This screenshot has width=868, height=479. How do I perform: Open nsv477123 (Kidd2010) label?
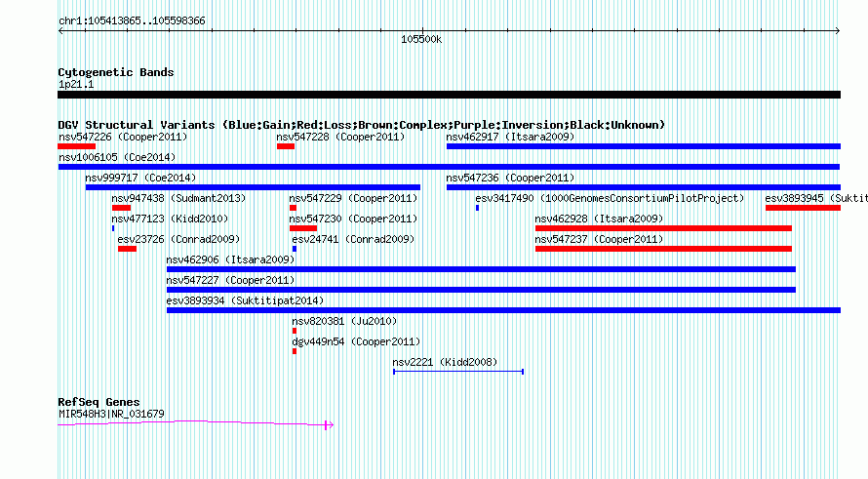pyautogui.click(x=170, y=219)
